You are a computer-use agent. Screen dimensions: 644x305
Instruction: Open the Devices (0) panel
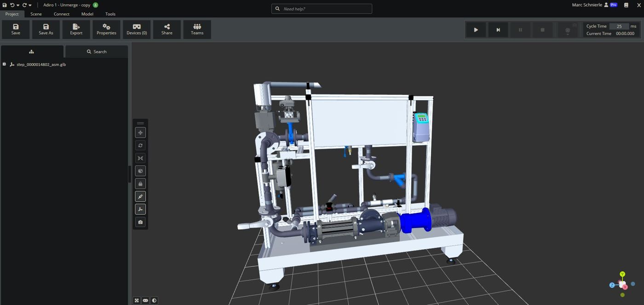[137, 29]
